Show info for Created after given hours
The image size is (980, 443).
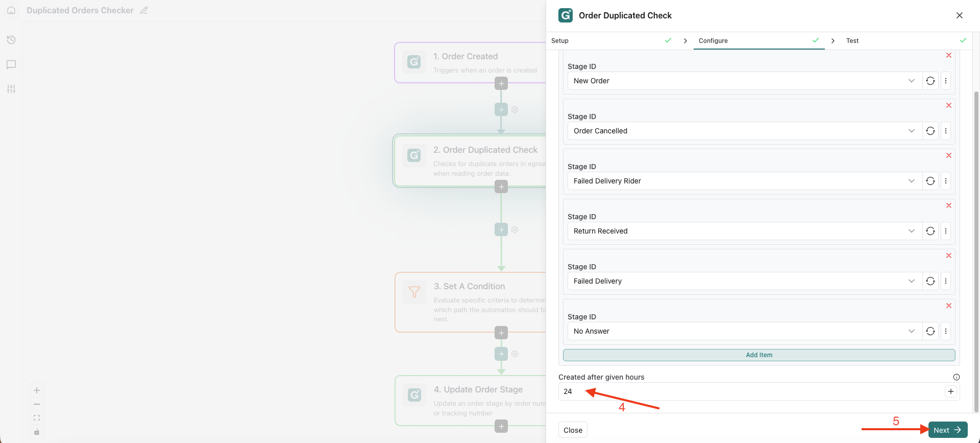click(957, 377)
